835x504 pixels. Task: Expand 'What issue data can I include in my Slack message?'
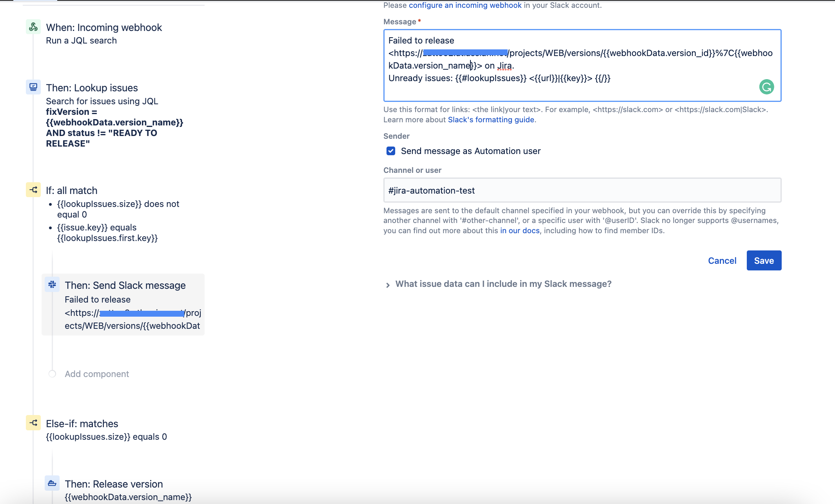click(x=503, y=284)
